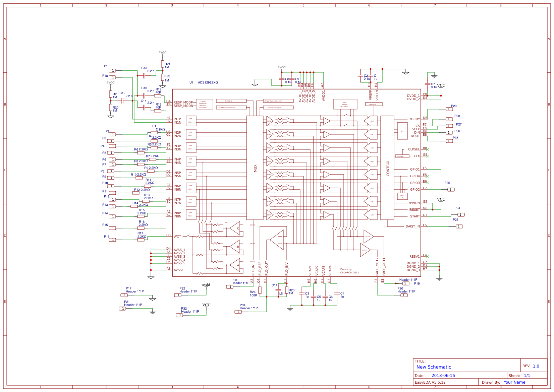This screenshot has height=392, width=554.
Task: Click the Sheet 1/1 field
Action: tap(527, 375)
